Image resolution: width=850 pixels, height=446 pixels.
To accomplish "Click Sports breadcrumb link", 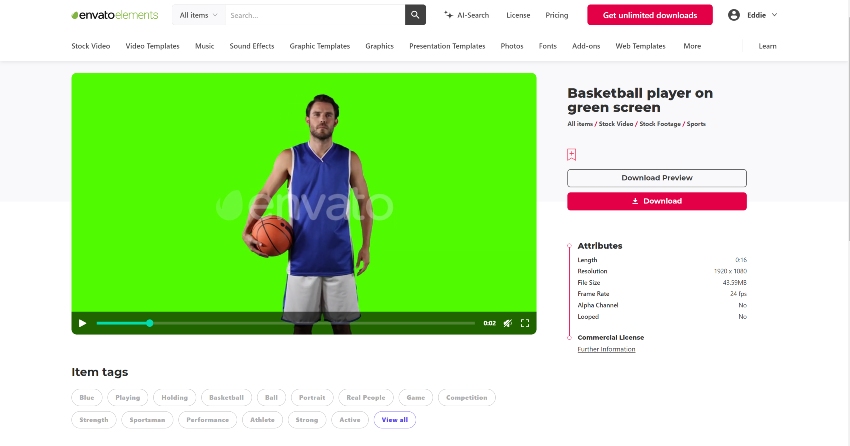I will coord(696,124).
